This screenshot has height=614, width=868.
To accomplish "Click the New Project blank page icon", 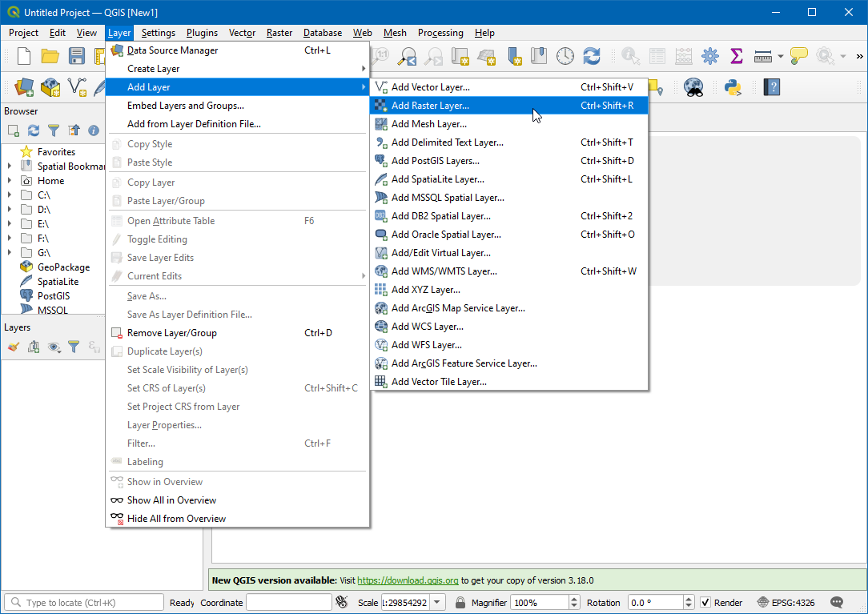I will pos(24,56).
